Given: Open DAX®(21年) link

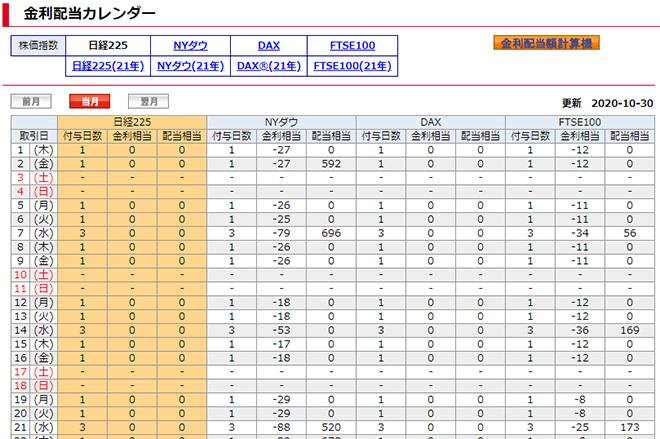Looking at the screenshot, I should (x=269, y=66).
